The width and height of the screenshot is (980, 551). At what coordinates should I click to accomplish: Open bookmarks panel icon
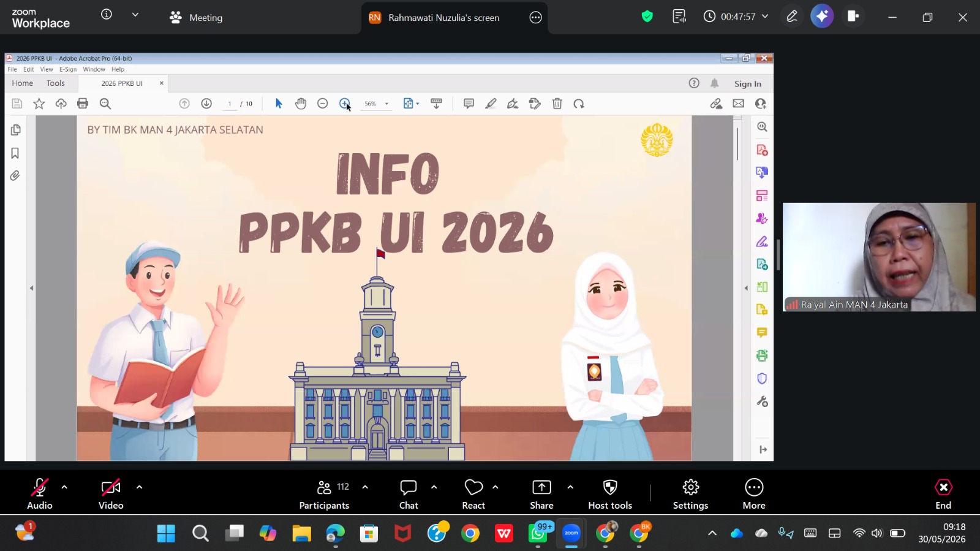pyautogui.click(x=15, y=153)
